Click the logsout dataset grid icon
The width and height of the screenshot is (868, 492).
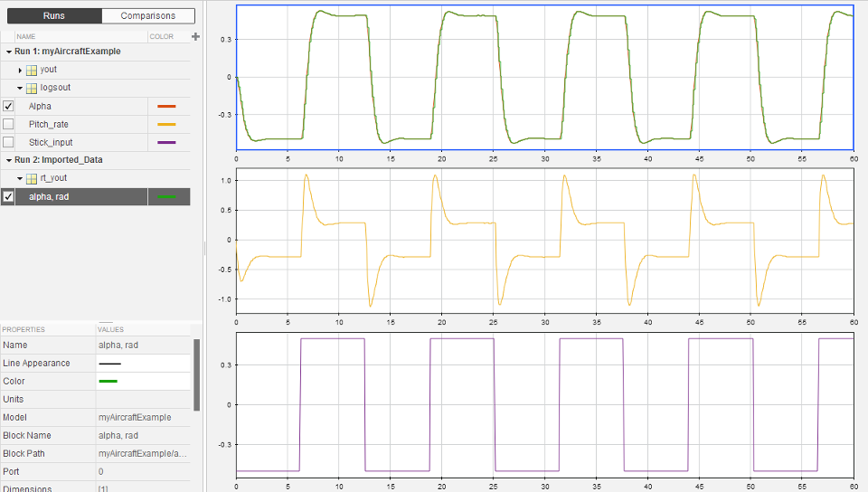point(31,88)
